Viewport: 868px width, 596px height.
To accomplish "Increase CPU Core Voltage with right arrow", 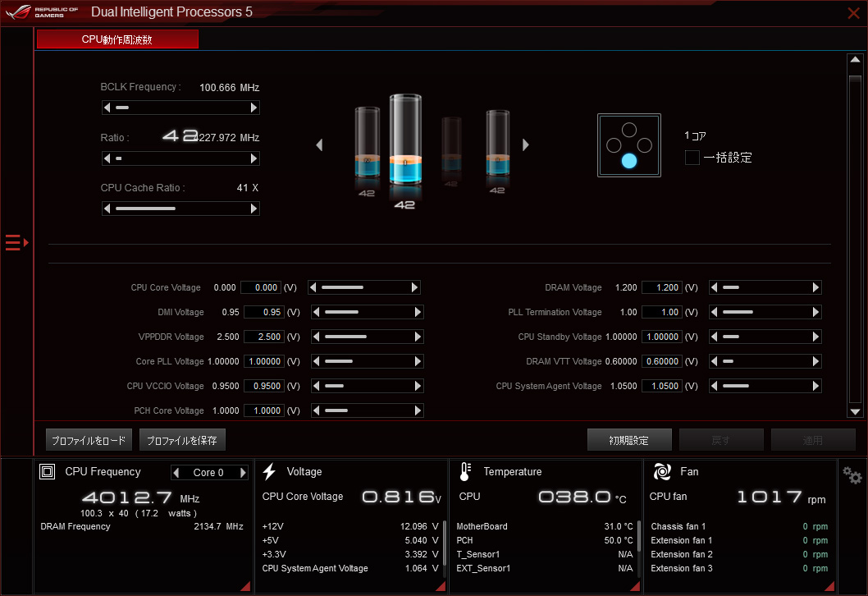I will (x=414, y=287).
